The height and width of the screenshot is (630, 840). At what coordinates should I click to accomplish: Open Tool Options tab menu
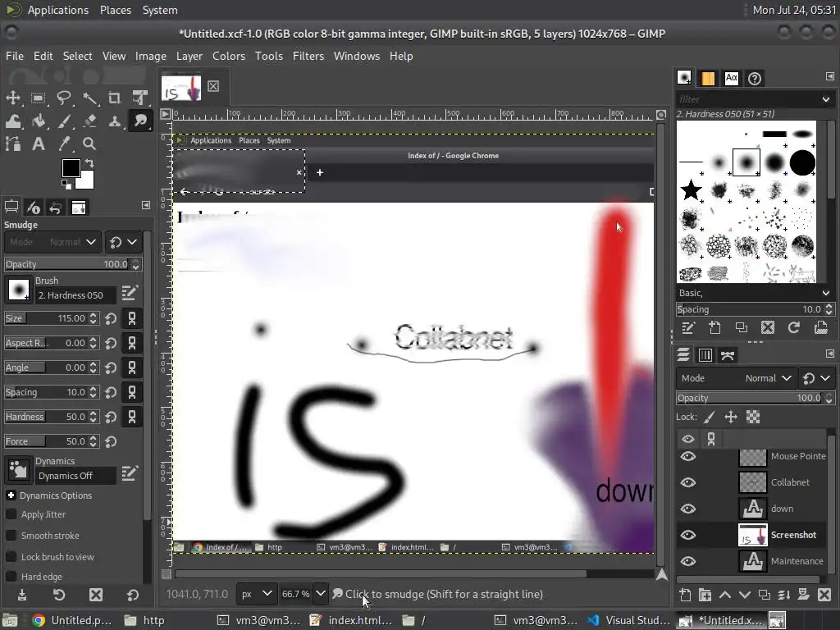(146, 205)
